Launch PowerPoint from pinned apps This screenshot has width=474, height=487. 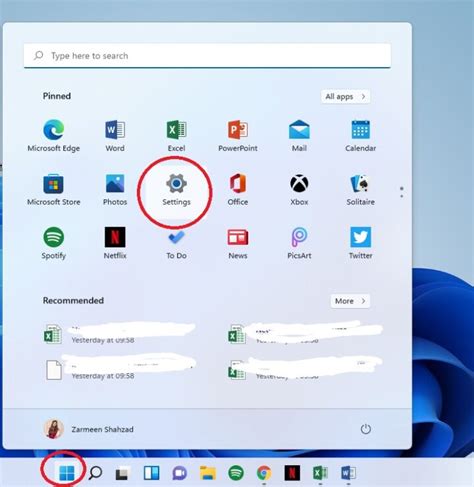click(238, 136)
